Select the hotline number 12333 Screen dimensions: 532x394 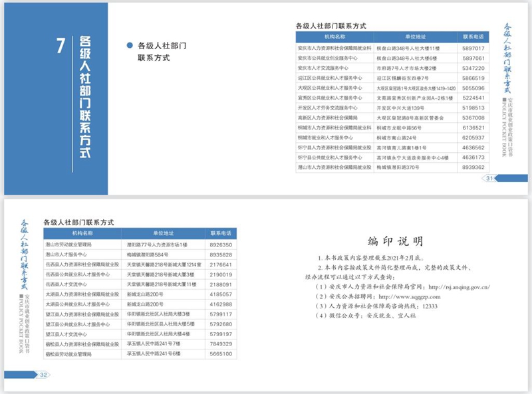coord(430,306)
